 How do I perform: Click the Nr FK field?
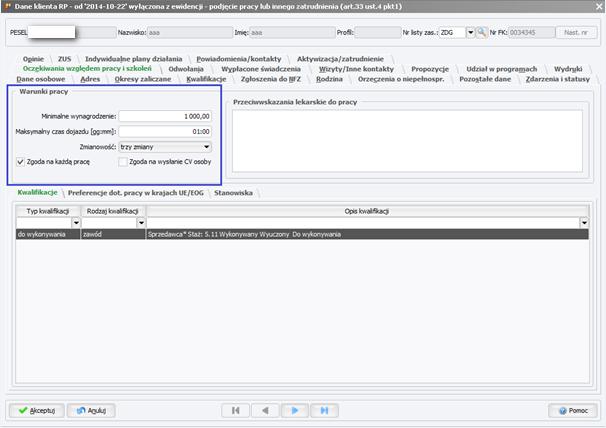pos(531,32)
